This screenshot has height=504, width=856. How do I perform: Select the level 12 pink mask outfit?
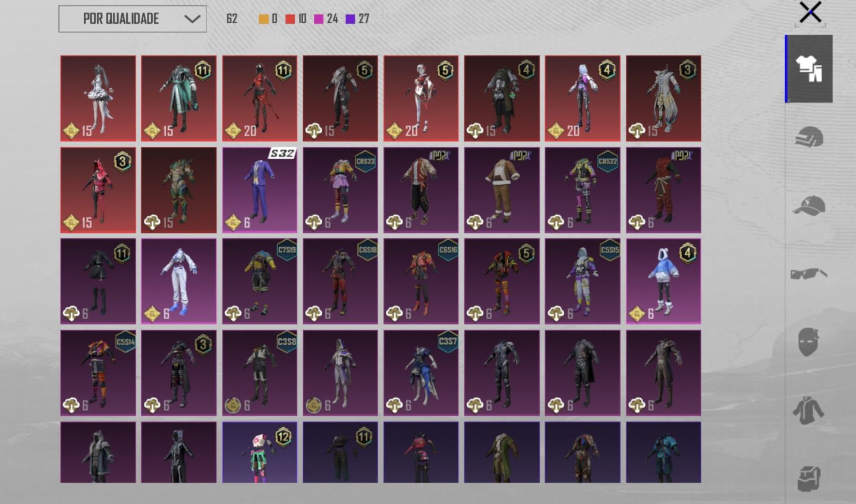pos(260,452)
